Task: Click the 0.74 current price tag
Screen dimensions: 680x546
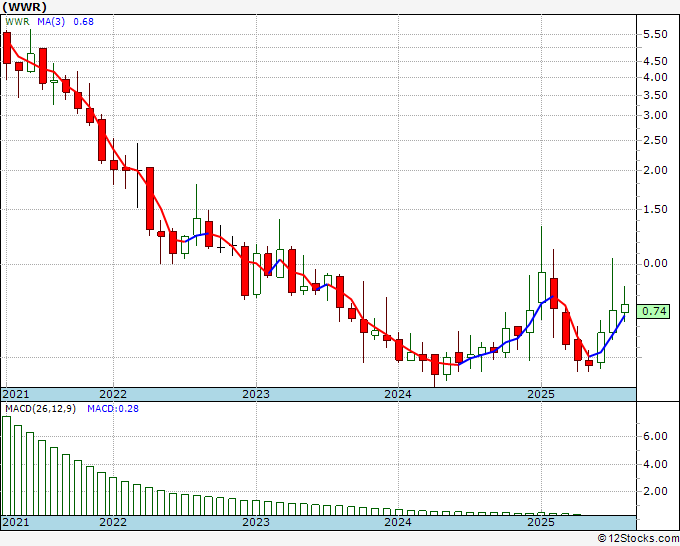Action: point(654,312)
